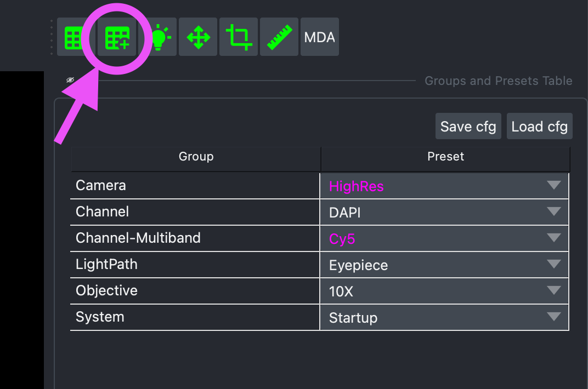
Task: Click the Preset column header
Action: click(x=445, y=157)
